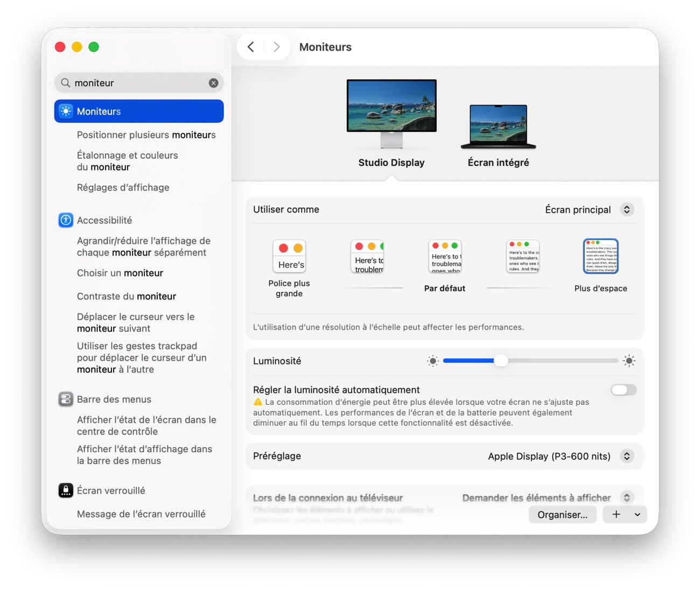Clear the search field with the x icon

click(x=214, y=83)
